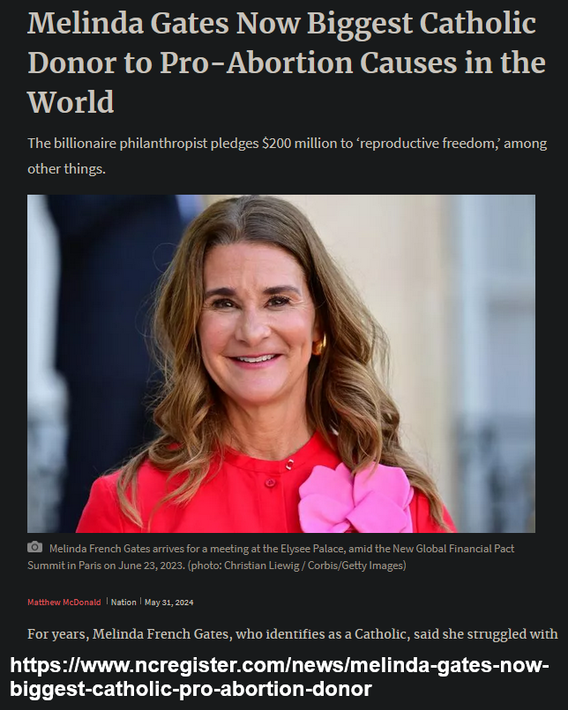Screen dimensions: 568x710
Task: Click the body paragraph starting "For years"
Action: coord(293,634)
